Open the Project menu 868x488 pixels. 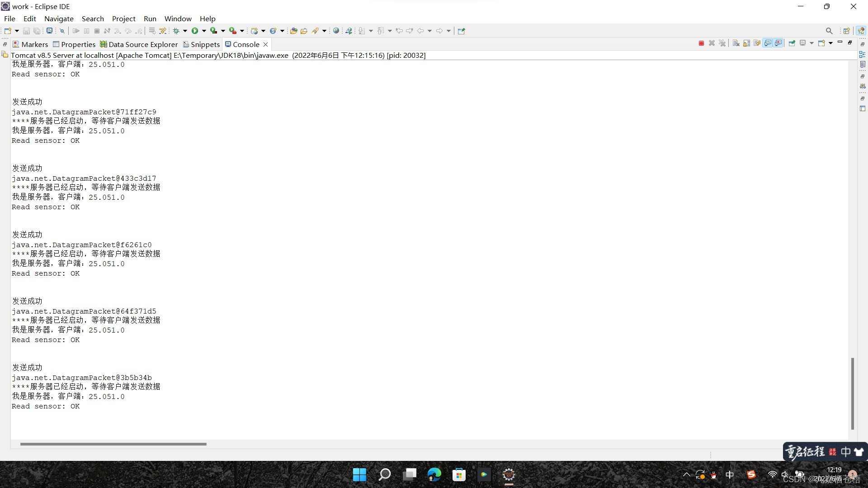pos(123,19)
